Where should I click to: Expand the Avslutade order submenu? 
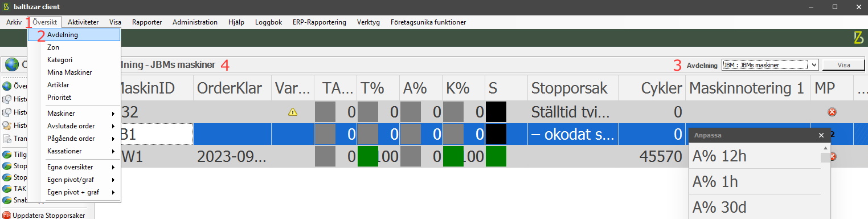click(74, 126)
